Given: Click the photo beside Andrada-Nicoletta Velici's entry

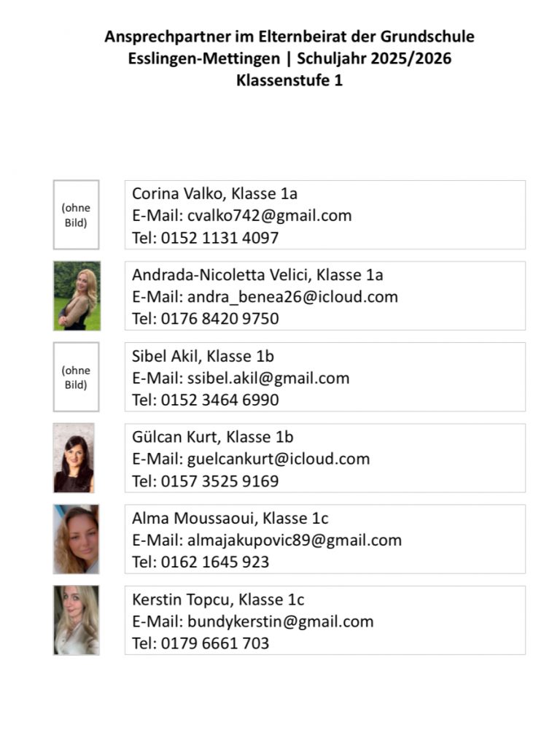Looking at the screenshot, I should (x=77, y=295).
